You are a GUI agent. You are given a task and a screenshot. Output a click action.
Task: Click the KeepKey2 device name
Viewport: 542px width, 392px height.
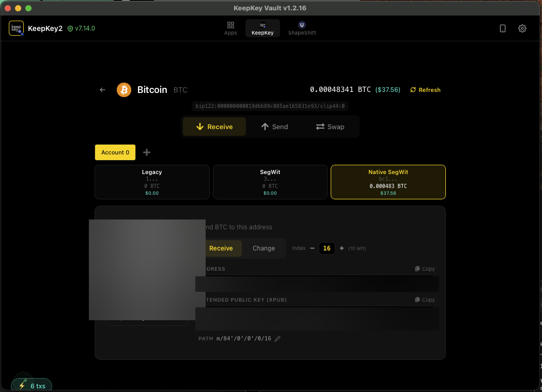(x=45, y=28)
